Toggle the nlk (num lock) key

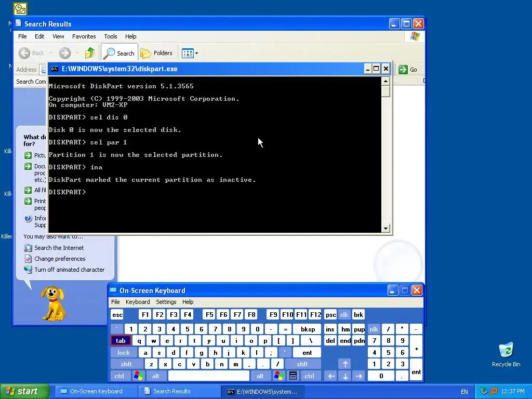(x=374, y=329)
